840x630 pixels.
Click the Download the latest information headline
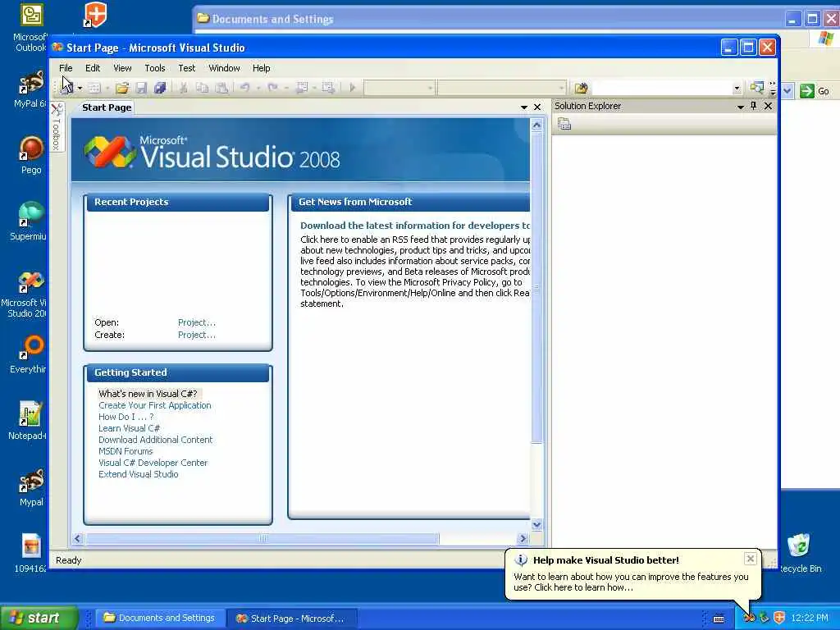[414, 226]
